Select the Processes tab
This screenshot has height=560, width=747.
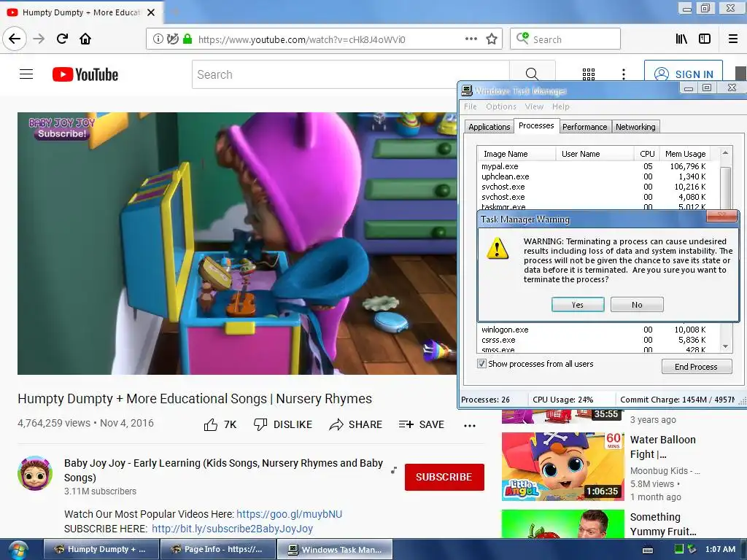coord(536,125)
